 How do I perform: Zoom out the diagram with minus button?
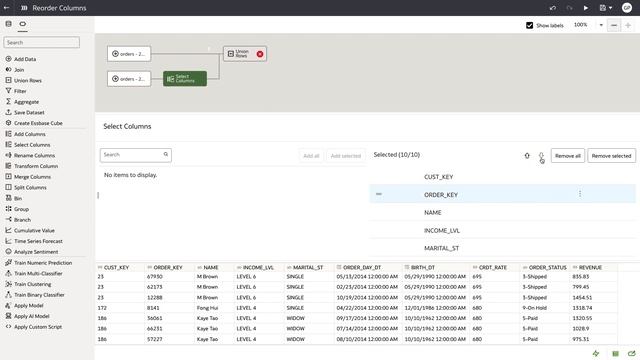click(x=613, y=25)
